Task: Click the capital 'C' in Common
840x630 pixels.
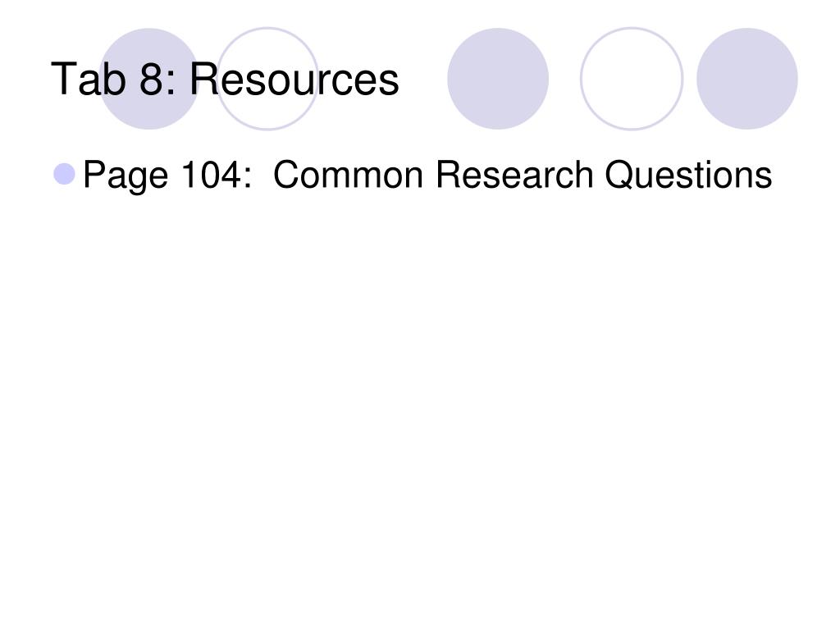Action: 286,175
